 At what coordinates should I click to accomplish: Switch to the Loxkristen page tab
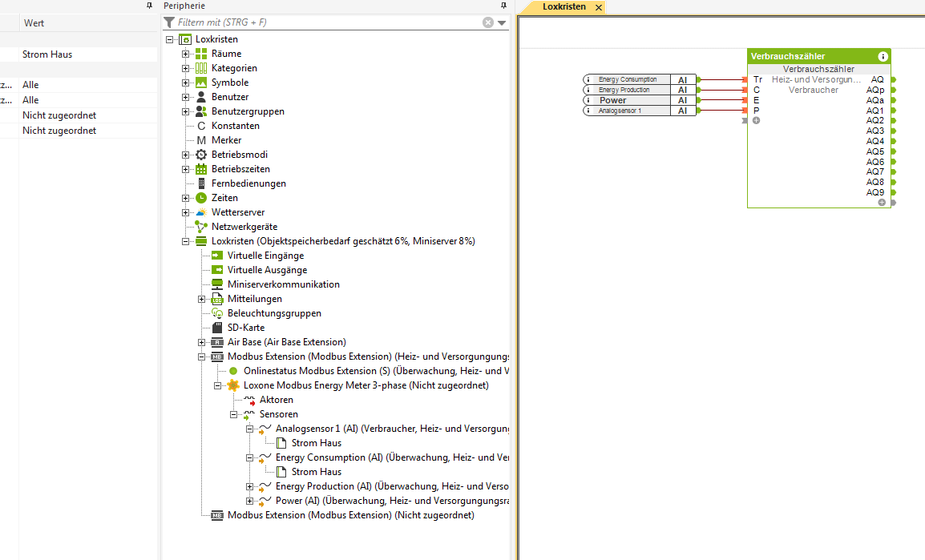pos(563,6)
